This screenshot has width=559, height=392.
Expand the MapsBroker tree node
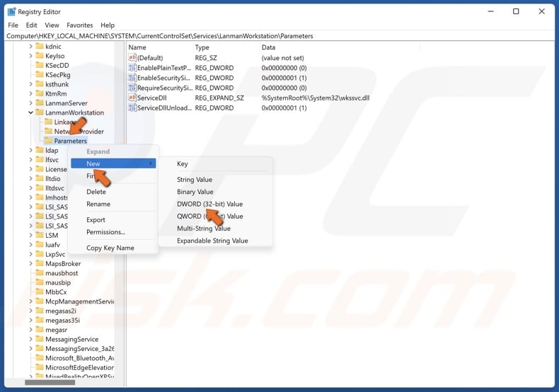click(x=30, y=263)
